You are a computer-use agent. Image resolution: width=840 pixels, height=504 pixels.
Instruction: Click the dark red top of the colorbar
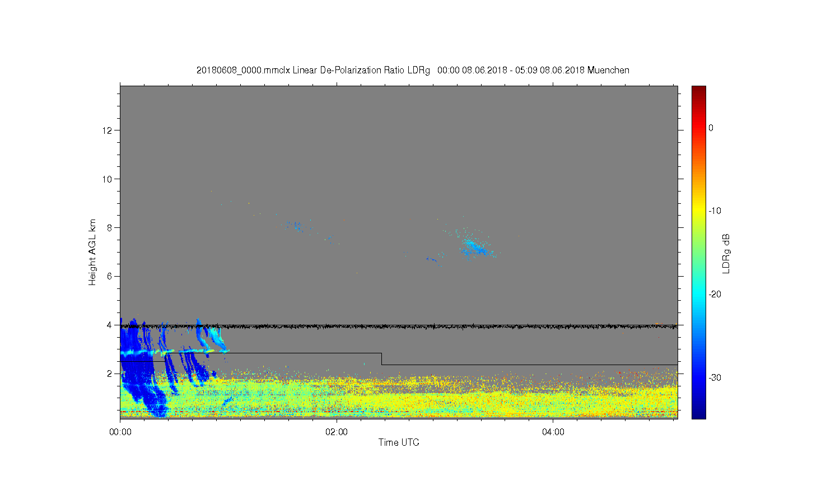coord(699,90)
